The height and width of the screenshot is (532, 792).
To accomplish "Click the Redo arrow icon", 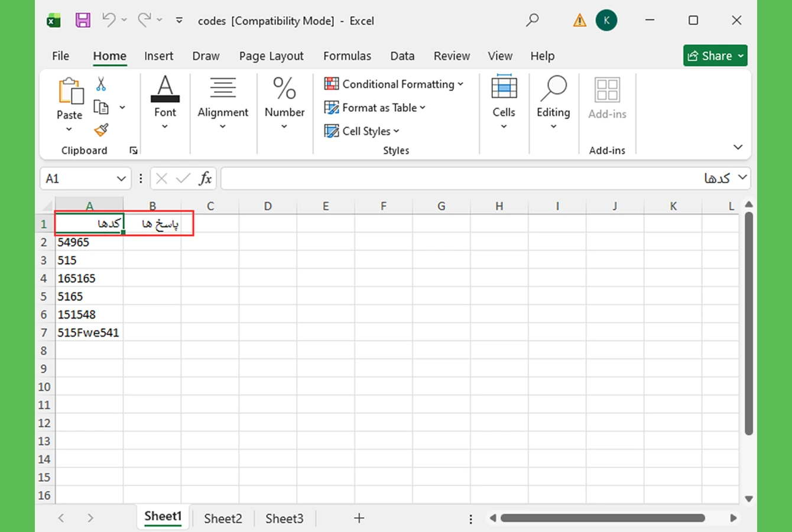I will tap(144, 20).
